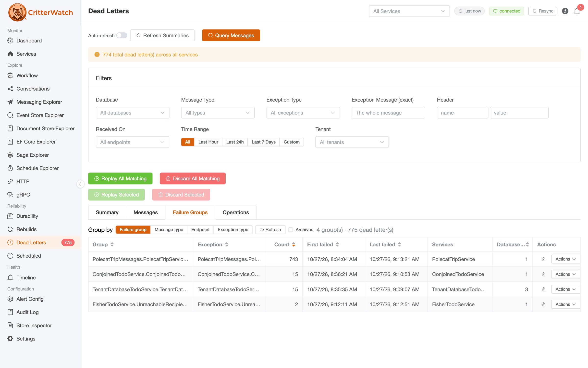Open Actions menu for PolecatTripService row

pyautogui.click(x=565, y=259)
